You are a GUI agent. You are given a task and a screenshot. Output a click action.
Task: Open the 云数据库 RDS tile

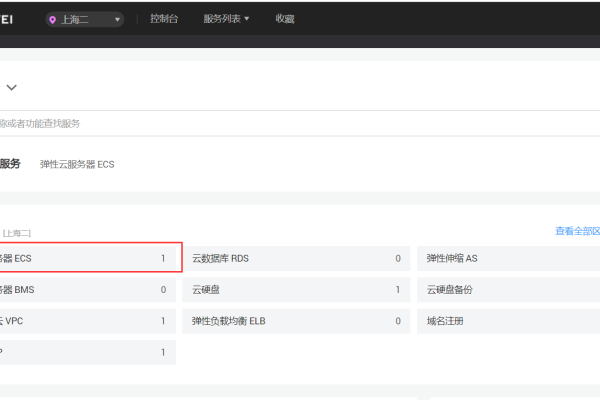pos(295,258)
